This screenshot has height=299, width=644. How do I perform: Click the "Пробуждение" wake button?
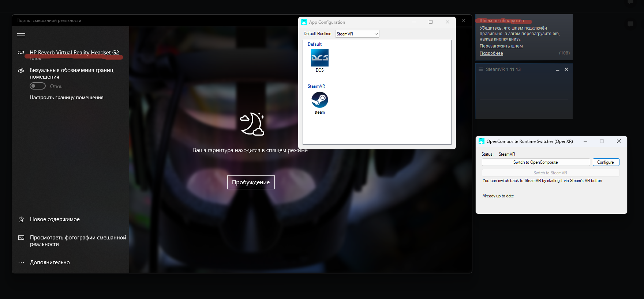coord(251,182)
